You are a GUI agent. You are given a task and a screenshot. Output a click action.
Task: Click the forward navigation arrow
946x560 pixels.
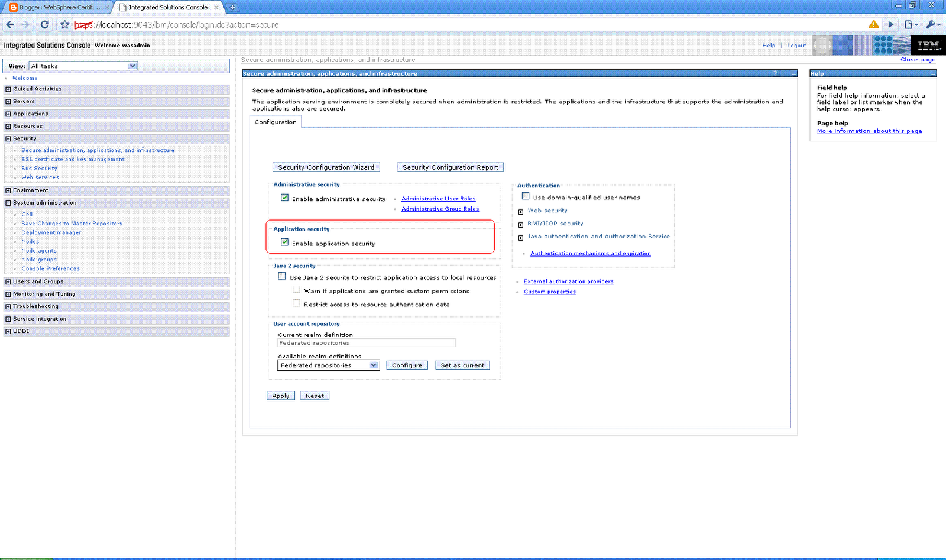[25, 25]
